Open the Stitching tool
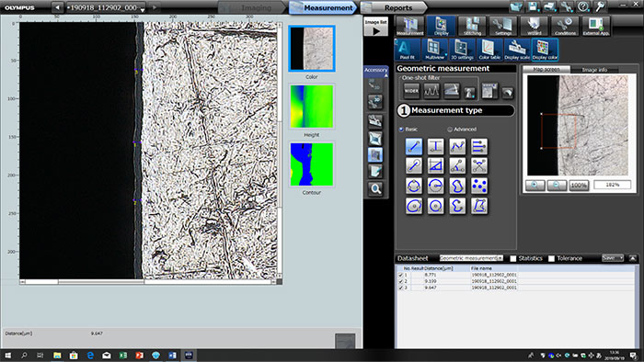 click(x=472, y=27)
